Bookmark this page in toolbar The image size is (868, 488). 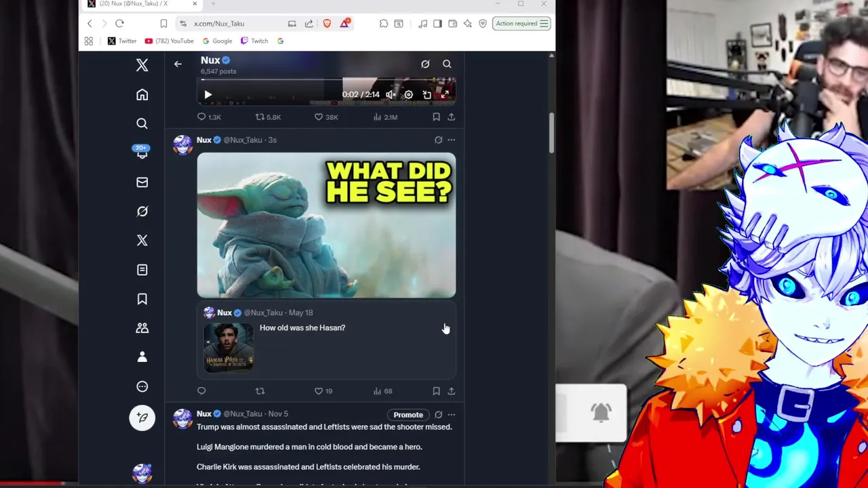[x=163, y=24]
